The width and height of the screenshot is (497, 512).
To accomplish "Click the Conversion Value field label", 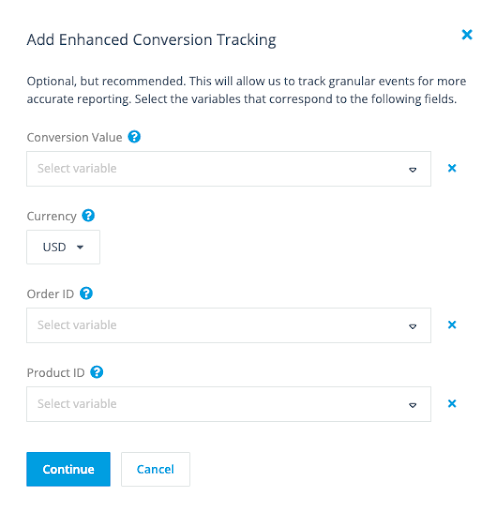I will [74, 137].
